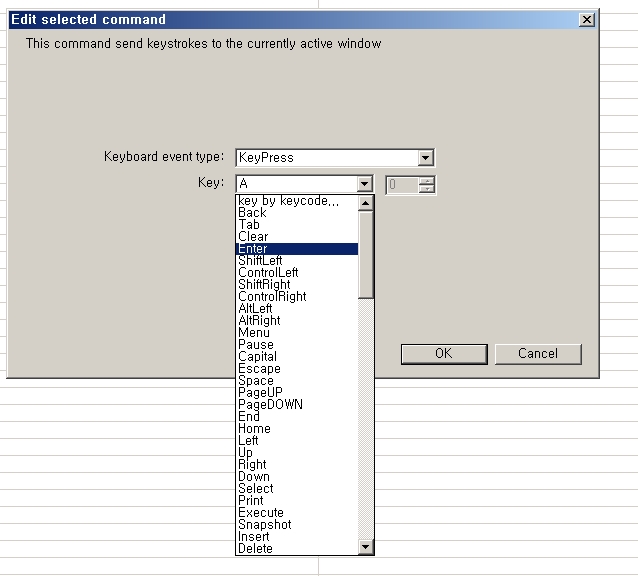Screen dimensions: 638x576
Task: Pick the Home key option
Action: tap(297, 429)
